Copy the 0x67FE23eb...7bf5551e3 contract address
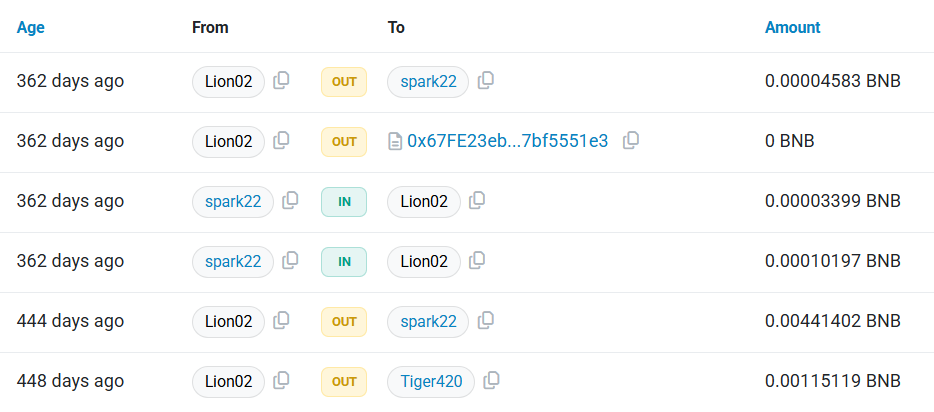Screen dimensions: 934x412 coord(631,141)
